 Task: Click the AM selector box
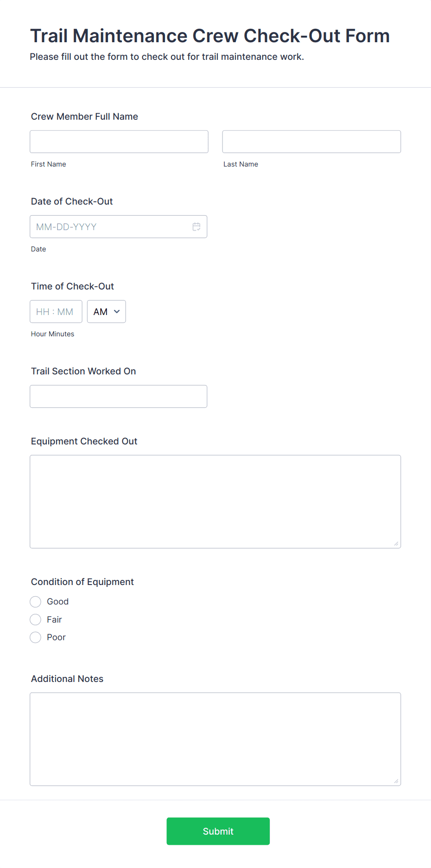pos(107,312)
